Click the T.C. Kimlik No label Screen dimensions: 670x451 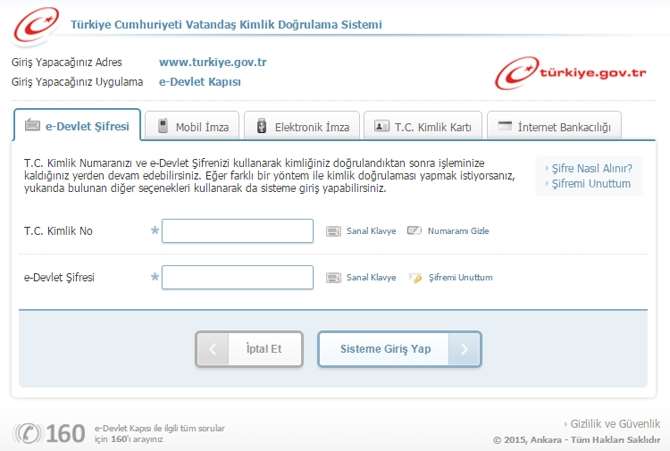[58, 231]
